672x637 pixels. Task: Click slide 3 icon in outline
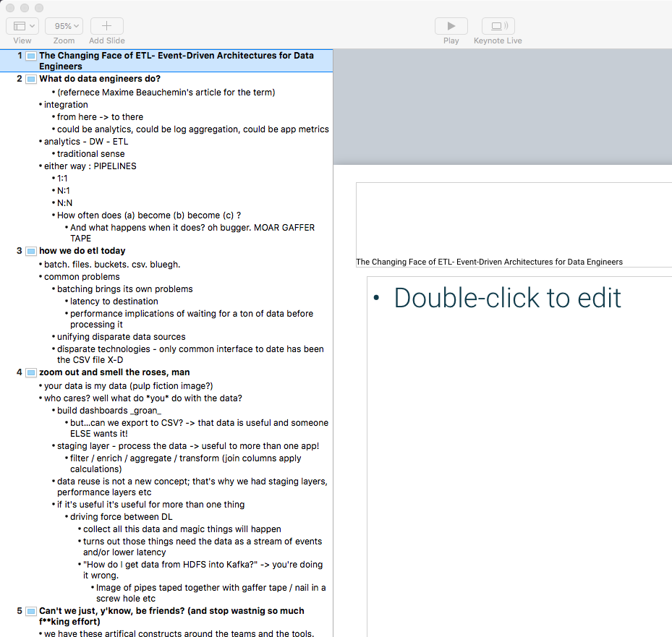[x=31, y=251]
